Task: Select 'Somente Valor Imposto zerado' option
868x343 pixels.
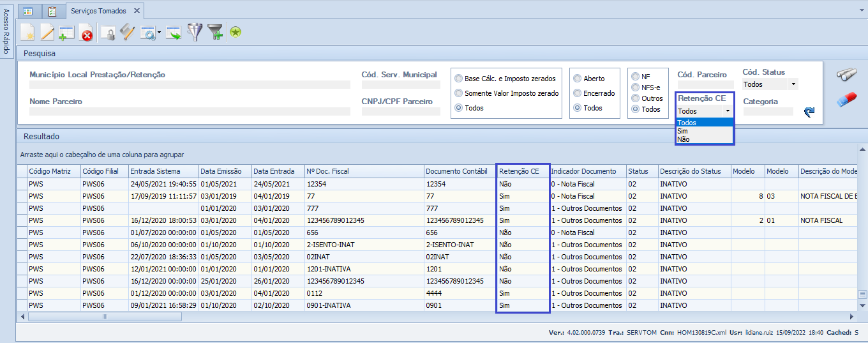Action: [459, 93]
